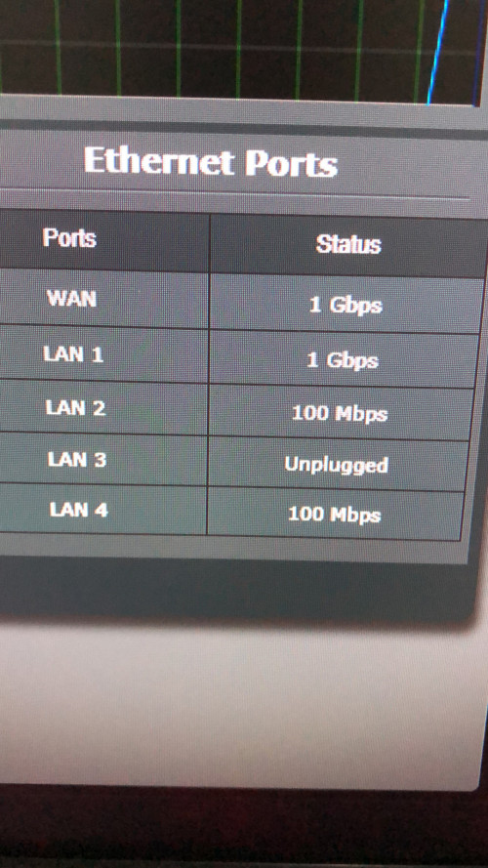Click LAN 4's 100 Mbps status
Screen dimensions: 488x868
[334, 515]
